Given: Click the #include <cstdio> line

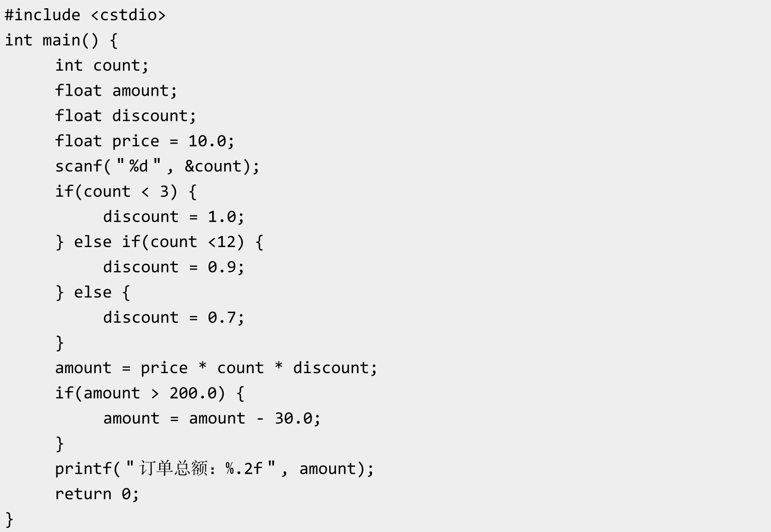Looking at the screenshot, I should point(85,15).
